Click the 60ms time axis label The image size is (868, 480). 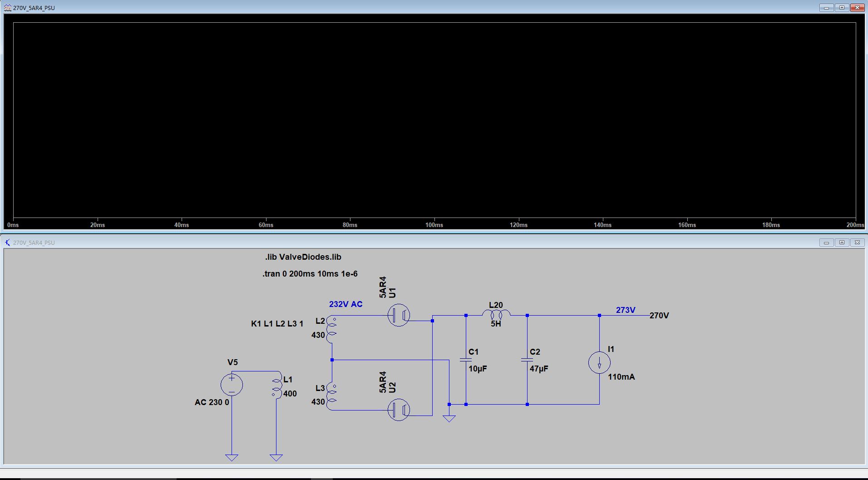(266, 225)
